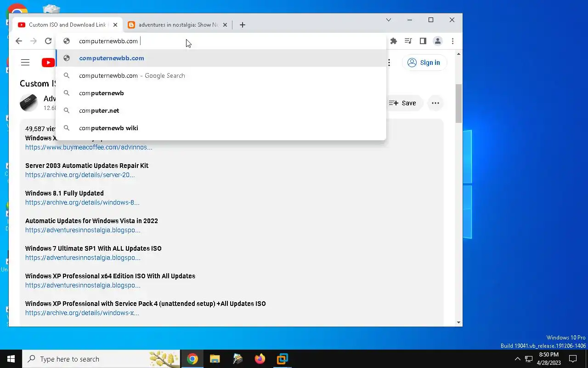Select computernewbb.com URL suggestion
Screen dimensions: 588x368
[x=221, y=58]
